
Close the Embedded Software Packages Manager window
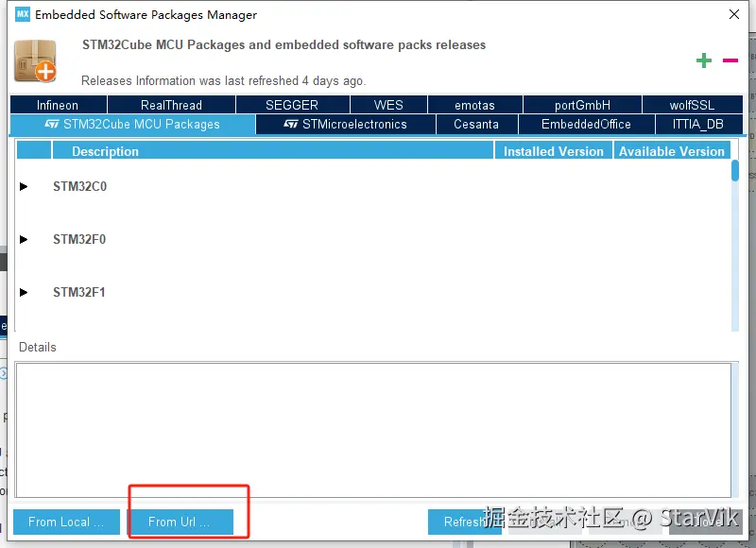click(734, 14)
